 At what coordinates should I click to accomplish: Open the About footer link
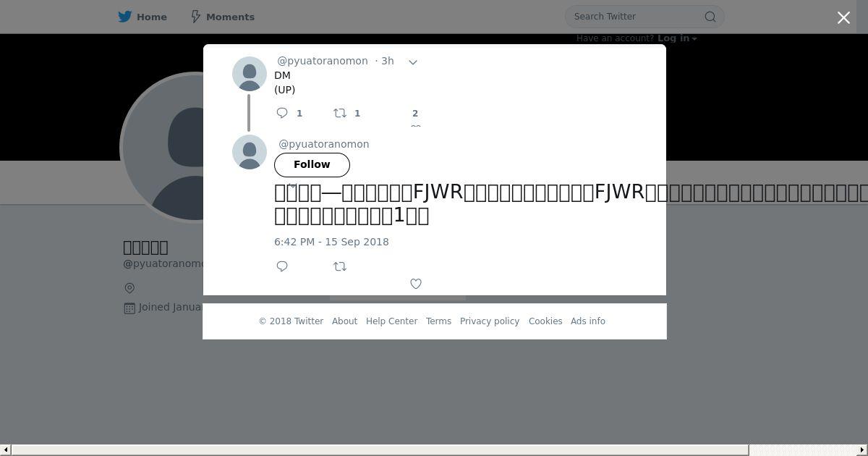pos(344,321)
